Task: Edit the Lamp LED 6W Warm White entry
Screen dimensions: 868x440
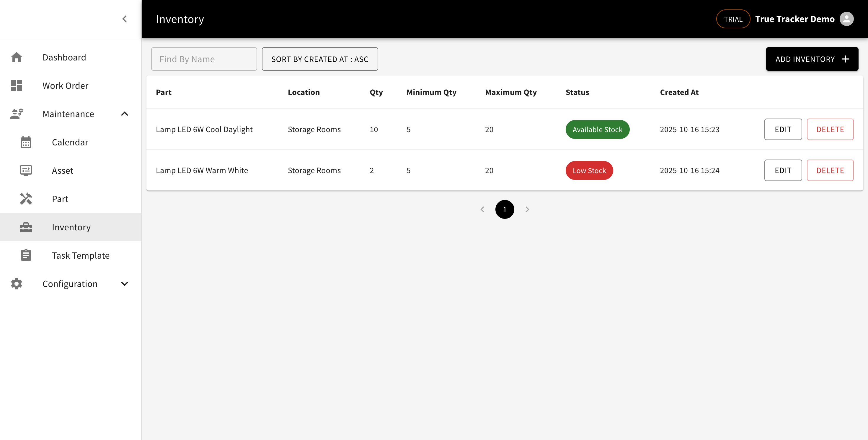Action: [783, 170]
